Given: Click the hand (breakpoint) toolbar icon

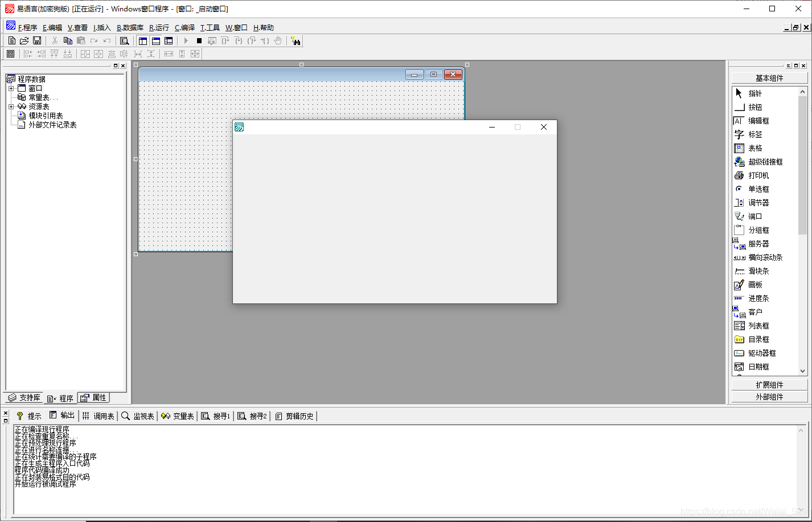Looking at the screenshot, I should 278,41.
